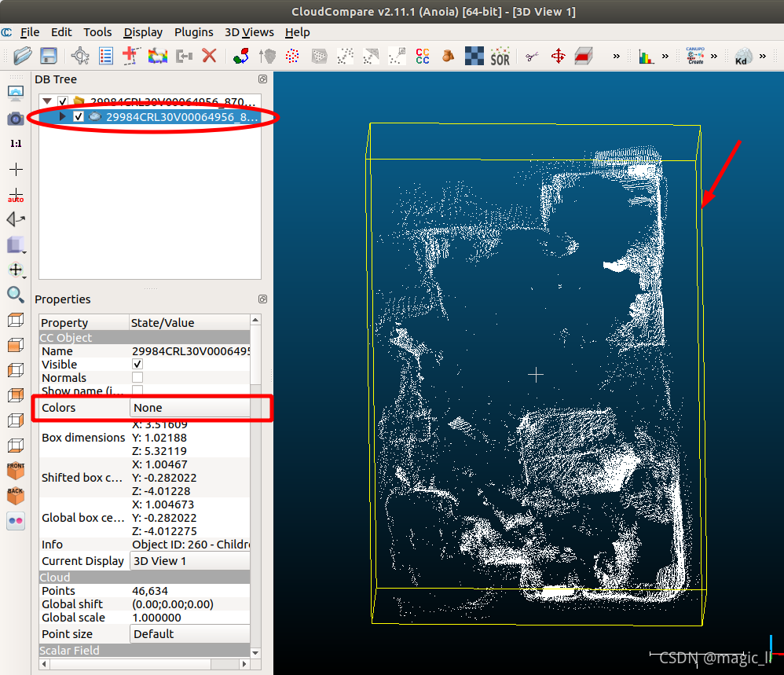Click the segment scissors icon

[532, 56]
